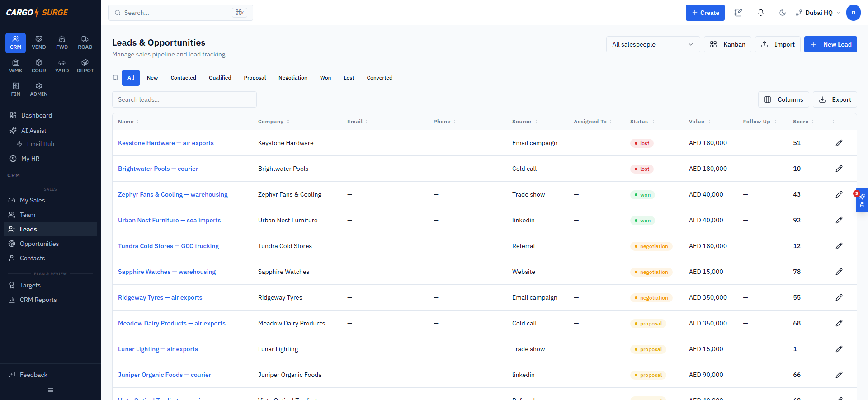Open the ROAD module
Viewport: 868px width, 400px height.
pos(85,43)
